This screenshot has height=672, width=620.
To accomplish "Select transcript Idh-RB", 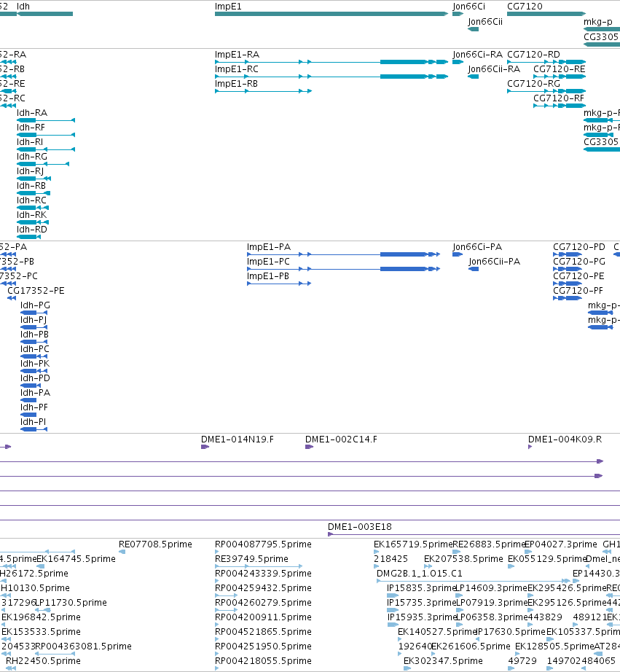I will click(x=34, y=193).
